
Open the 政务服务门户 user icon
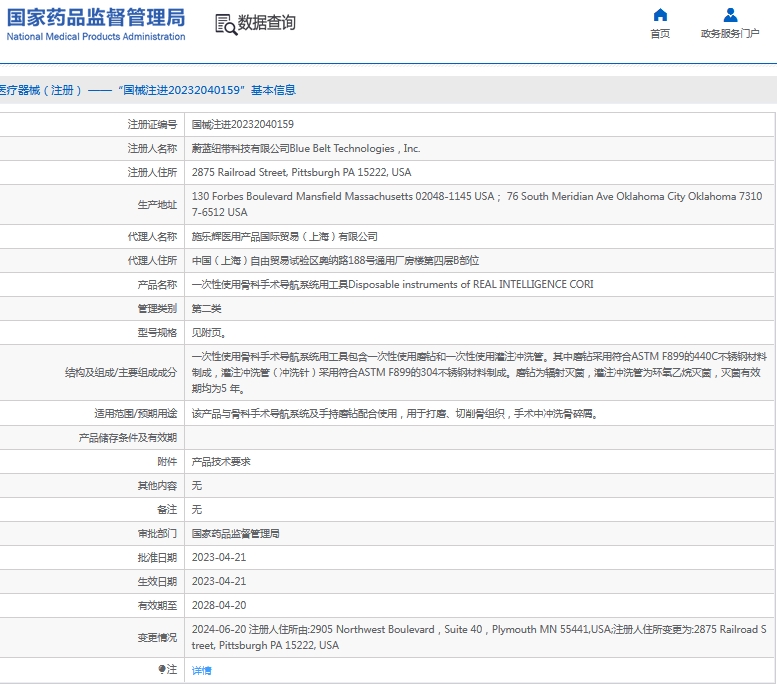730,15
